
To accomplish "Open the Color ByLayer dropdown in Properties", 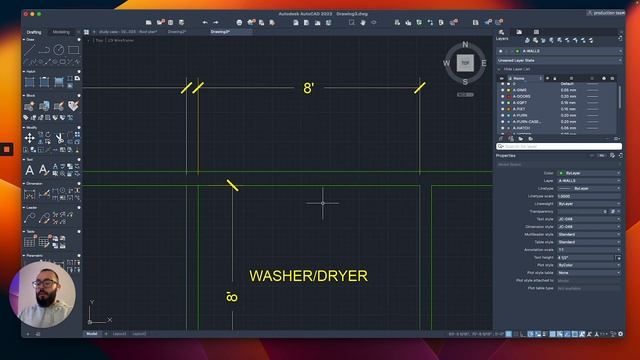I will 589,173.
